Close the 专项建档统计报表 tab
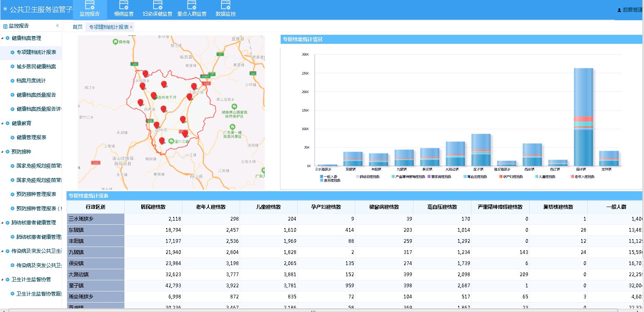The height and width of the screenshot is (312, 644). (131, 27)
